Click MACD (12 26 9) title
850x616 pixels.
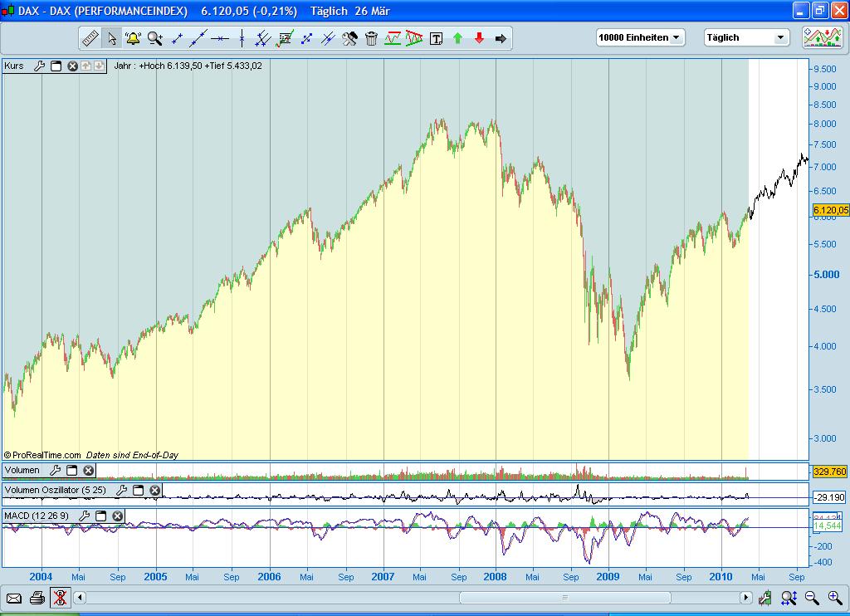37,516
